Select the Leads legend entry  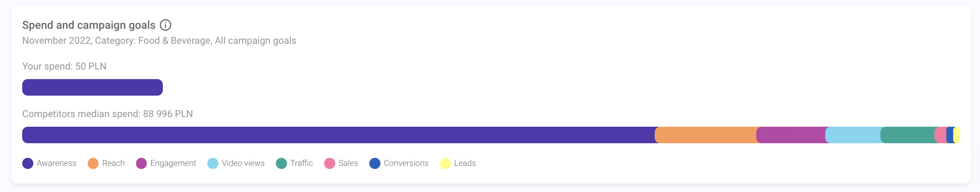click(458, 163)
